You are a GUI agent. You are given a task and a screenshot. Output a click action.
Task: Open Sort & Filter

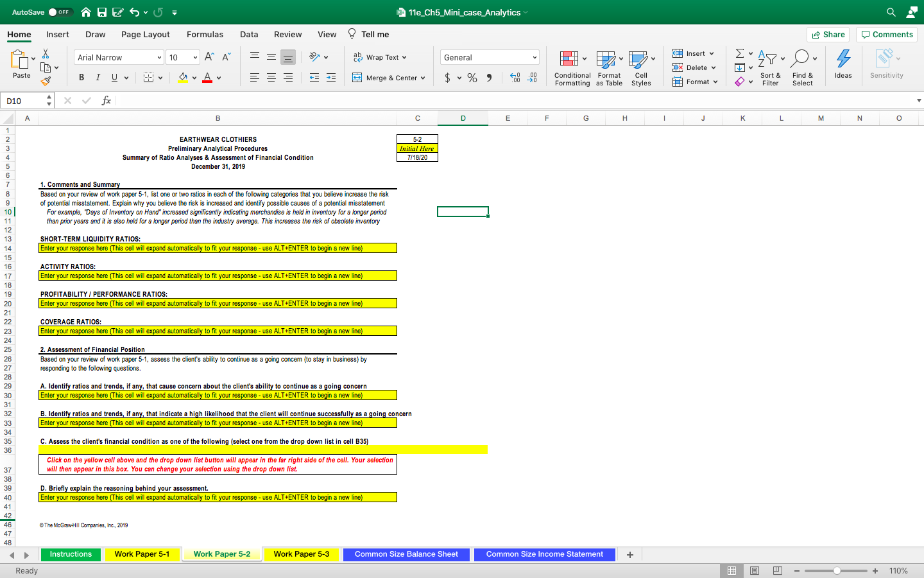click(771, 68)
